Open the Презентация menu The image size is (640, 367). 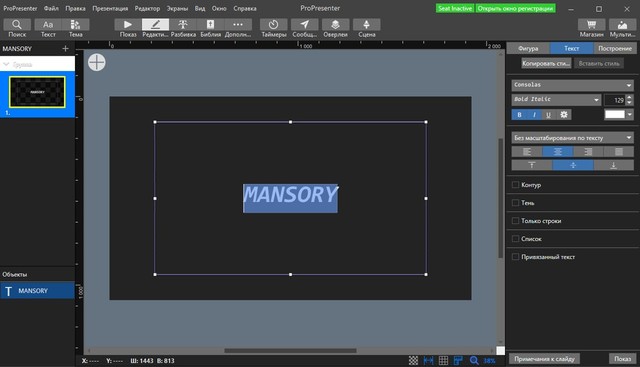pos(110,8)
